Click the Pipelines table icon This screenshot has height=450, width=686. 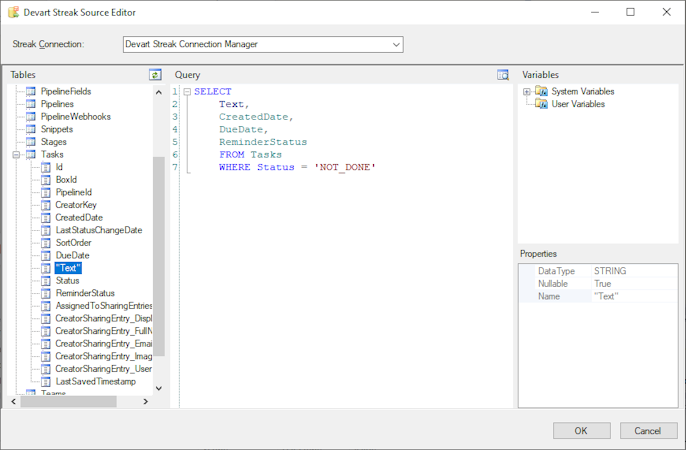[30, 104]
